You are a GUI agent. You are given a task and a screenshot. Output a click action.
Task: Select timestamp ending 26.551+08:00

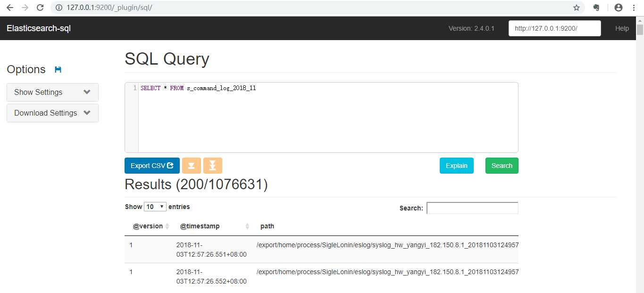[x=211, y=250]
